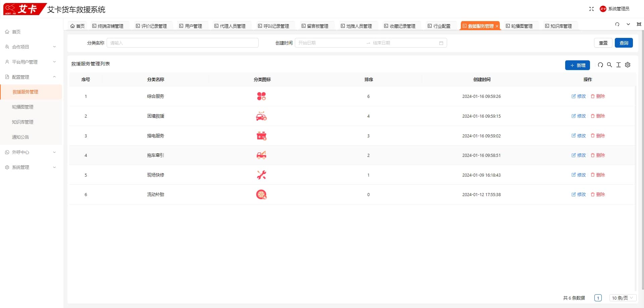The width and height of the screenshot is (644, 308).
Task: Edit the 现场快修 row with 修改
Action: click(579, 175)
